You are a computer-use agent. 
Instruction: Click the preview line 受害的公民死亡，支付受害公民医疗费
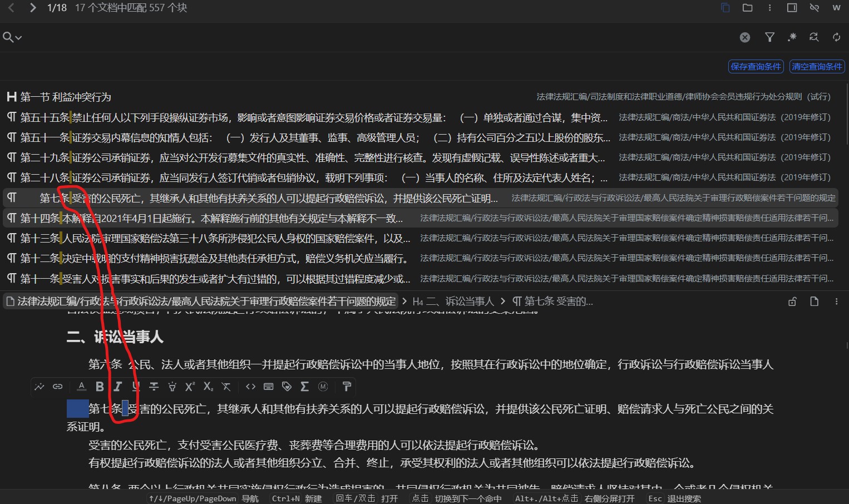(314, 445)
